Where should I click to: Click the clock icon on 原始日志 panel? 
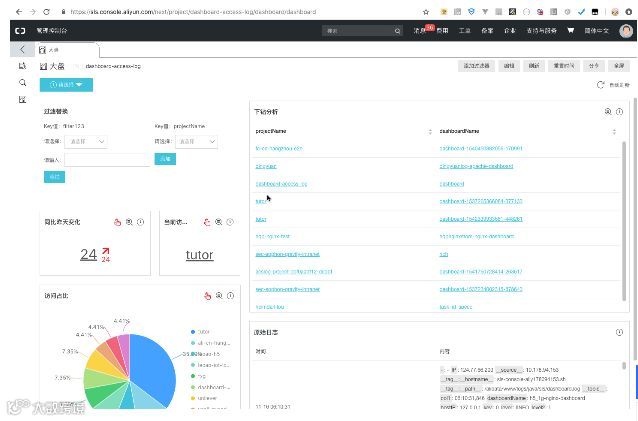(619, 332)
